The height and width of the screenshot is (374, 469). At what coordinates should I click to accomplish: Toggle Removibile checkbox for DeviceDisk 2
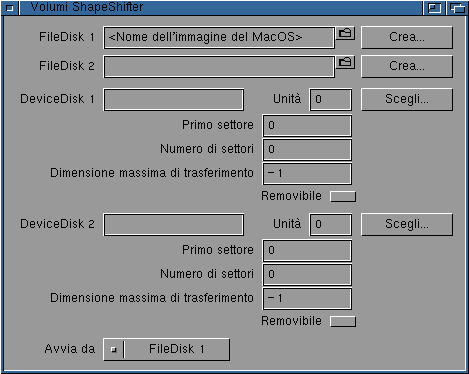coord(343,321)
